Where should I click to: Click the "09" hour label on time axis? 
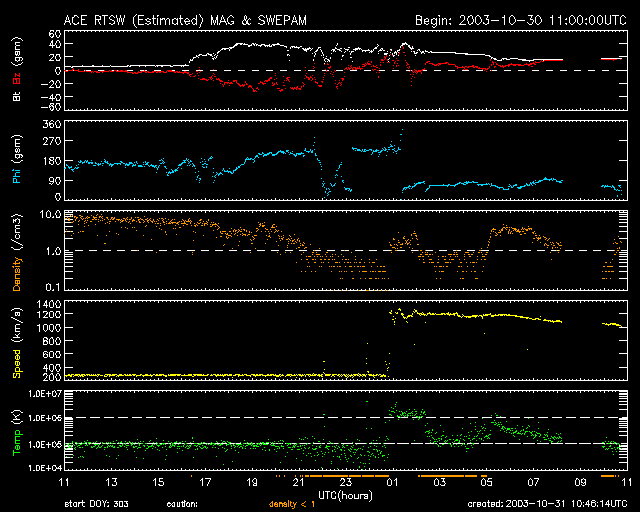point(580,482)
